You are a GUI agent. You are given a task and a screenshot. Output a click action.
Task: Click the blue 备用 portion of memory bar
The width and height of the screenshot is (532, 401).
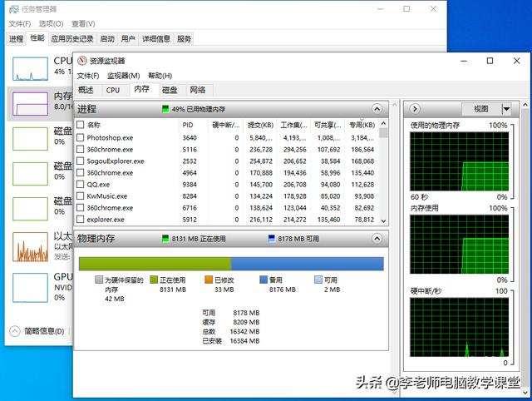307,264
